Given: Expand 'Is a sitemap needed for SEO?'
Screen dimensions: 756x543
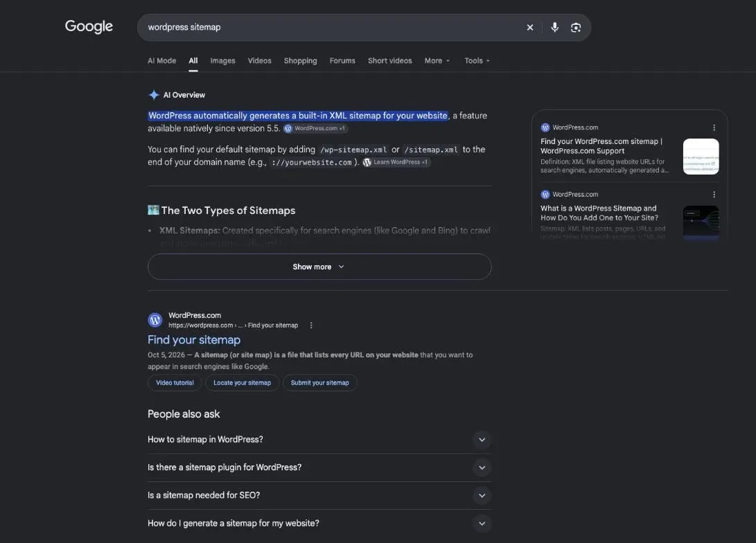Looking at the screenshot, I should point(319,495).
